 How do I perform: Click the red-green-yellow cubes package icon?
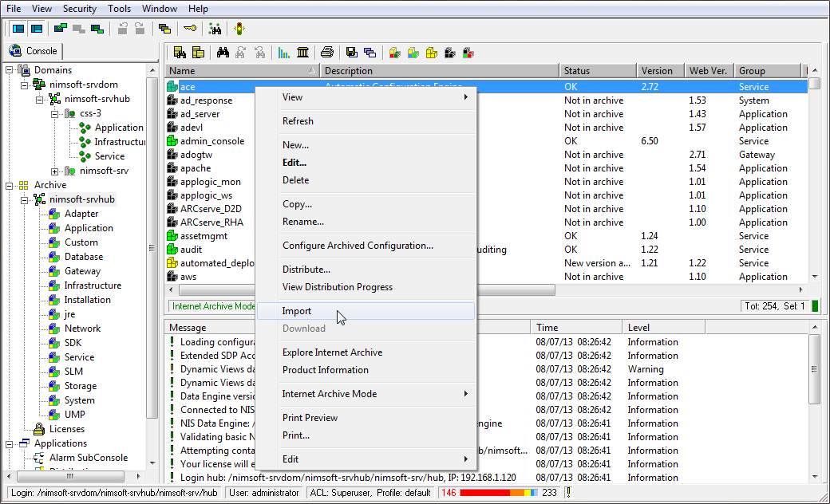pyautogui.click(x=394, y=53)
